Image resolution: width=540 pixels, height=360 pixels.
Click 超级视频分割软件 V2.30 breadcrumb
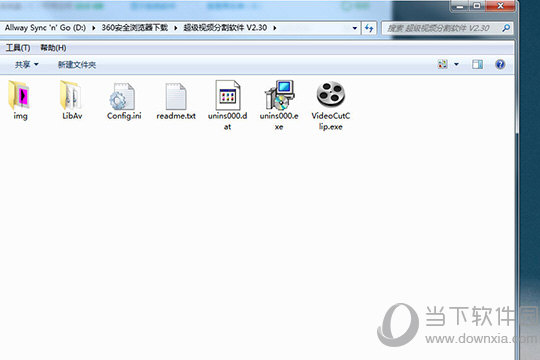pyautogui.click(x=225, y=28)
